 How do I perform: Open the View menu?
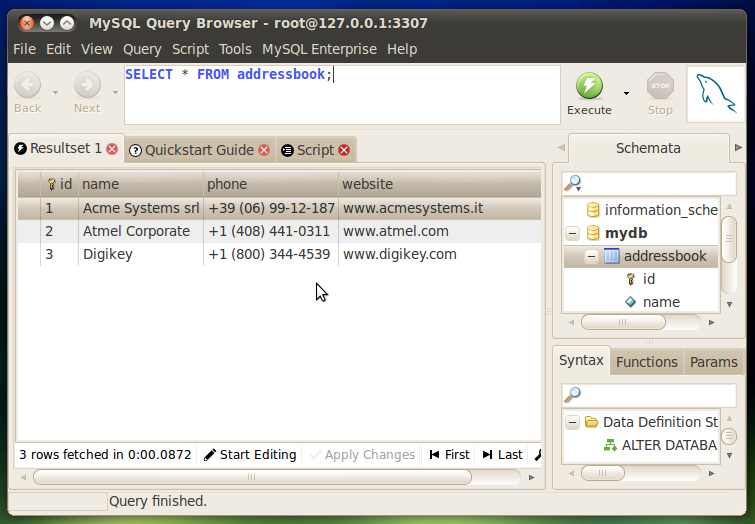97,49
